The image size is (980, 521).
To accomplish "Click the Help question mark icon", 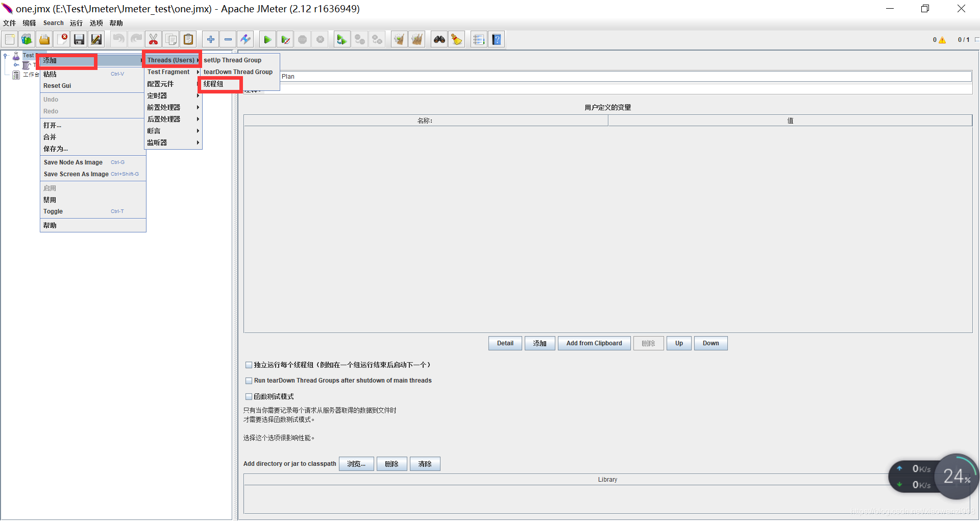I will point(497,39).
